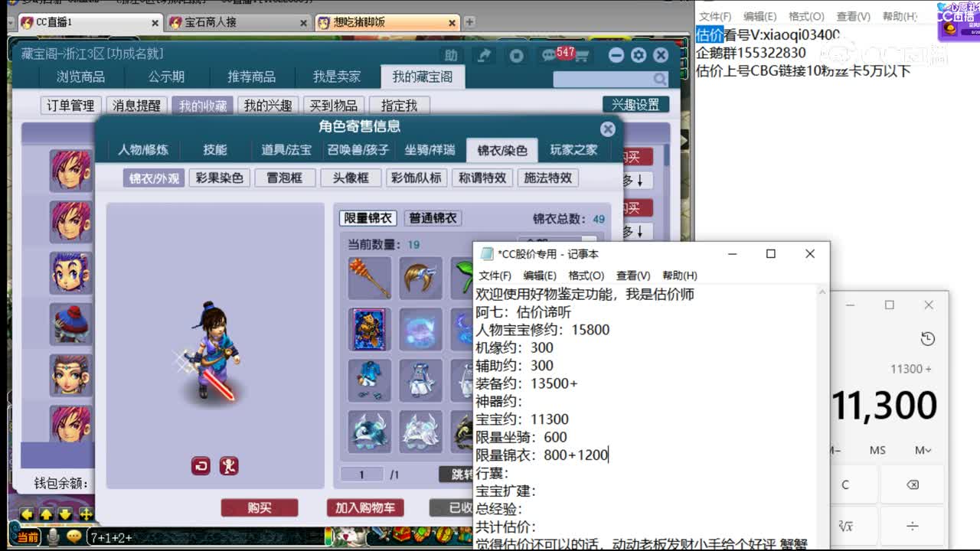The height and width of the screenshot is (551, 980).
Task: Select the blue winged armor thumbnail
Action: (x=370, y=432)
